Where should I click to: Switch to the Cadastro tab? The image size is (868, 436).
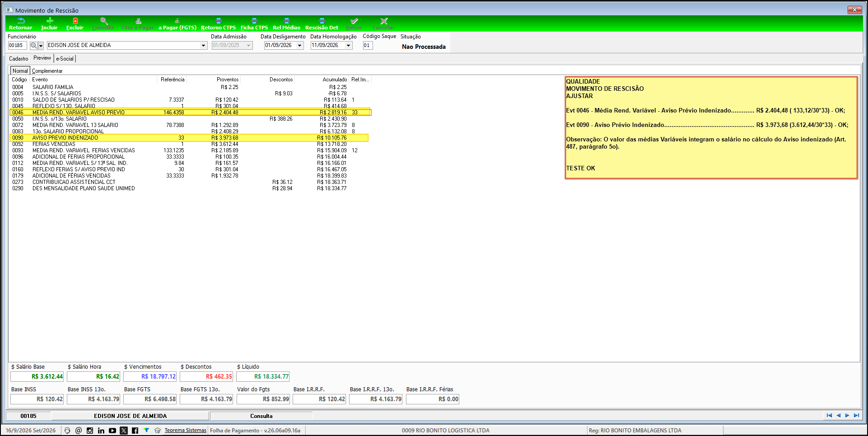[x=19, y=59]
